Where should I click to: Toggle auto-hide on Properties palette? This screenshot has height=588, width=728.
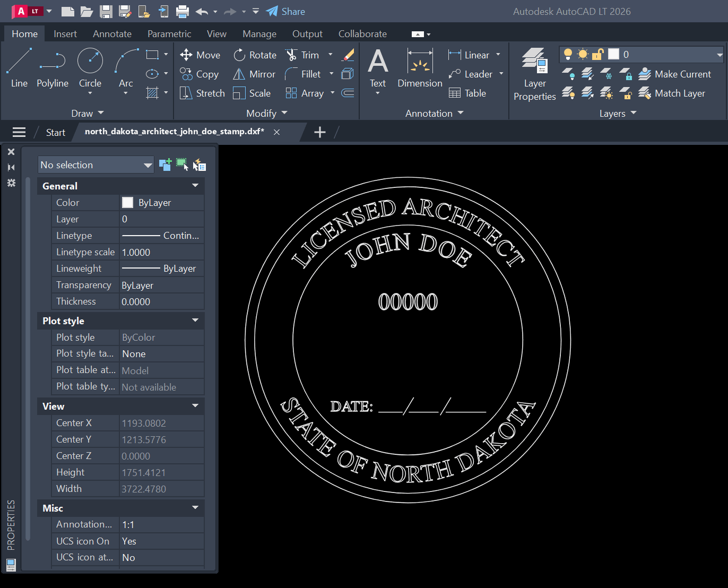pyautogui.click(x=11, y=167)
